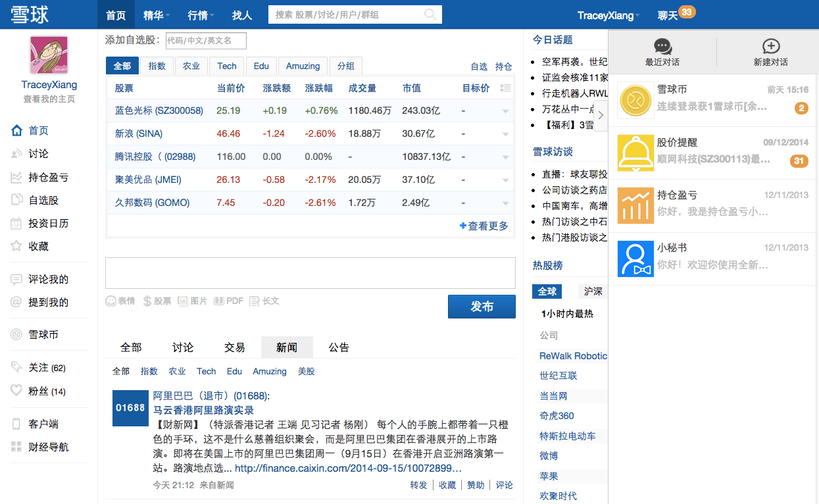Open TraceyXiang account dropdown
The height and width of the screenshot is (504, 819).
point(608,15)
